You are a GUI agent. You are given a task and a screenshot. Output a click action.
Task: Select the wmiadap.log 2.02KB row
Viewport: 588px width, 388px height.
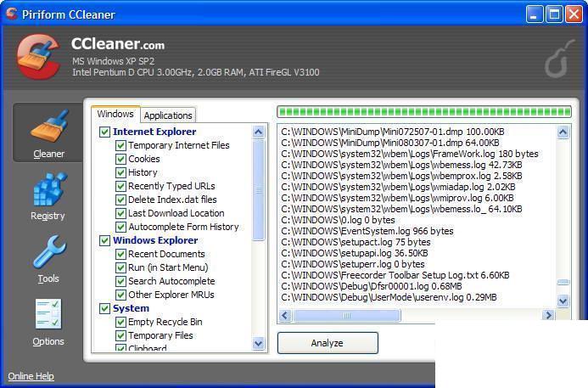(x=398, y=187)
